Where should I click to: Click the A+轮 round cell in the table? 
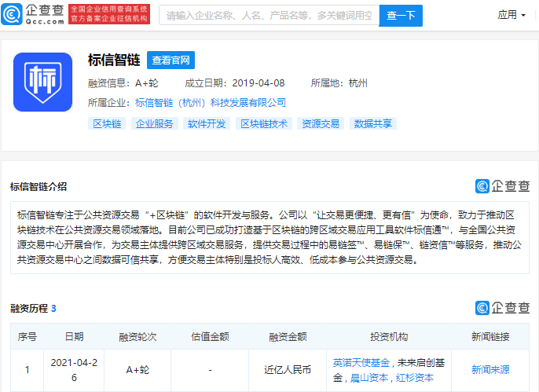tap(137, 370)
